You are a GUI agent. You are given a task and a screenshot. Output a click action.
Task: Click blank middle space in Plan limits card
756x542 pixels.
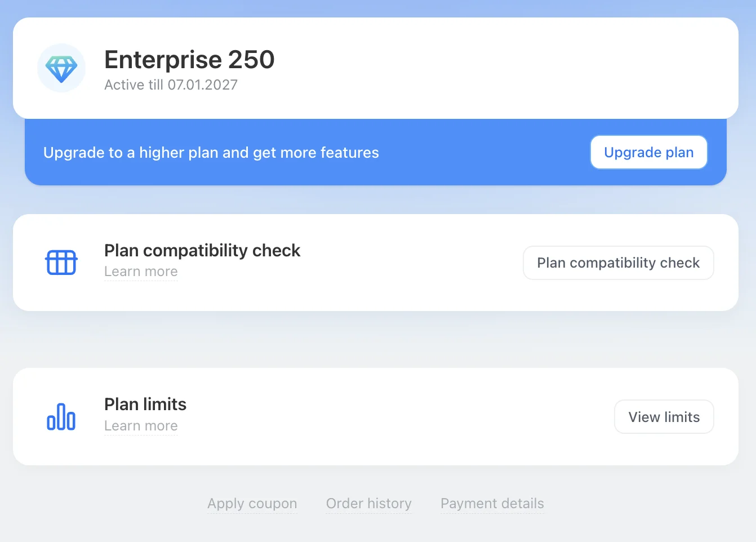coord(394,417)
